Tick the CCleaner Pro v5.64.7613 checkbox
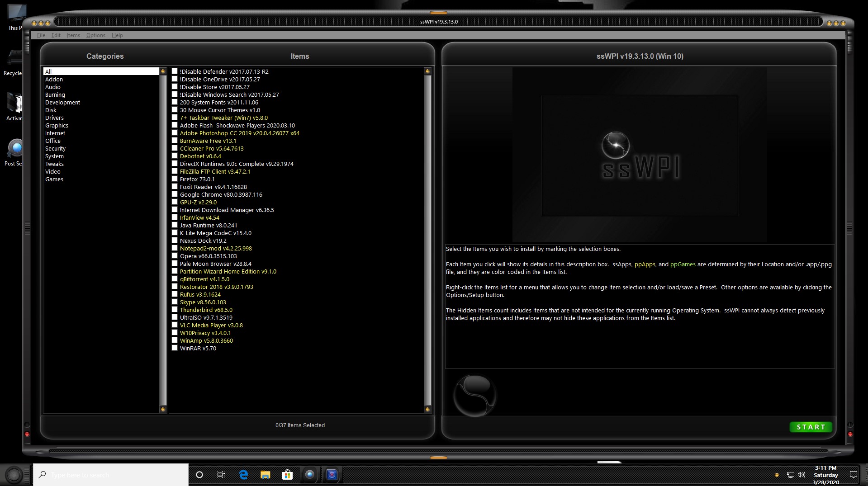The width and height of the screenshot is (868, 486). (x=175, y=148)
